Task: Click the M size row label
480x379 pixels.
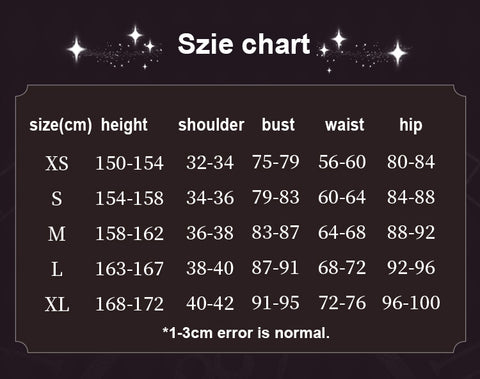Action: (x=57, y=234)
